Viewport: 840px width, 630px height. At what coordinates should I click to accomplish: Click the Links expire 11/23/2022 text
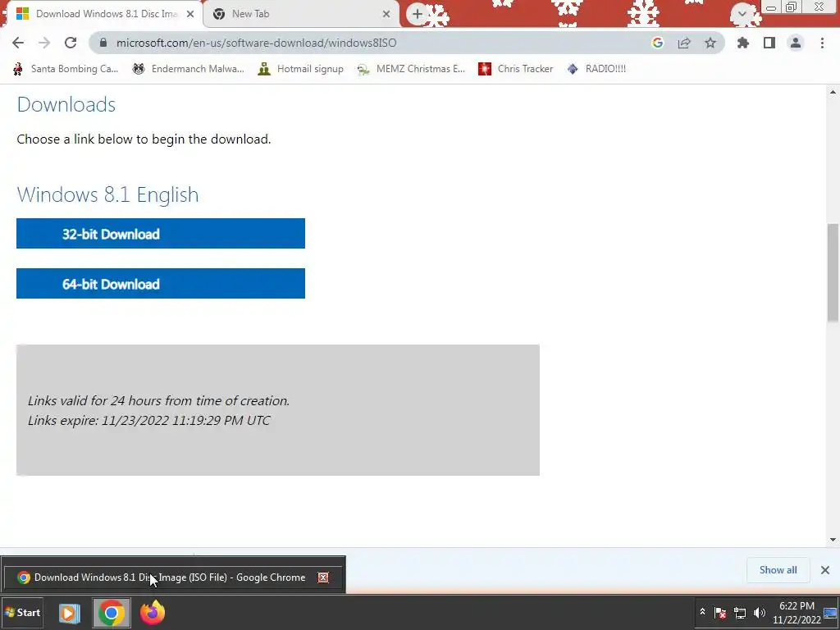pos(149,421)
